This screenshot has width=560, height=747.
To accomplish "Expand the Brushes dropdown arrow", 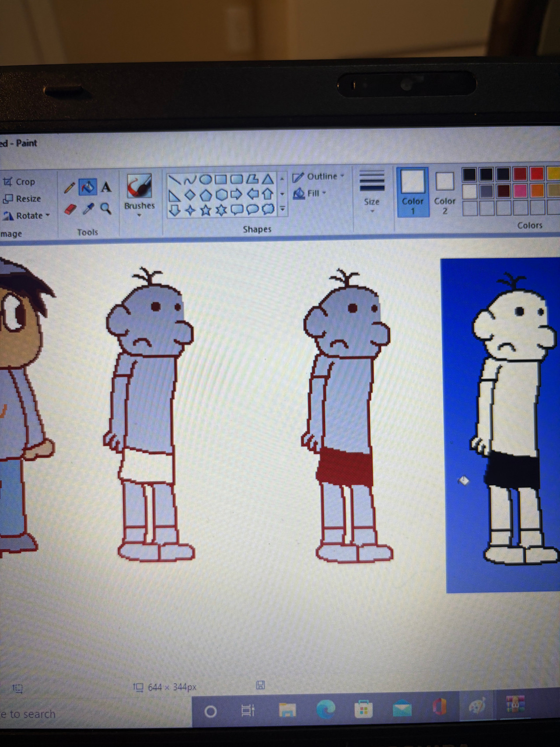I will tap(139, 215).
